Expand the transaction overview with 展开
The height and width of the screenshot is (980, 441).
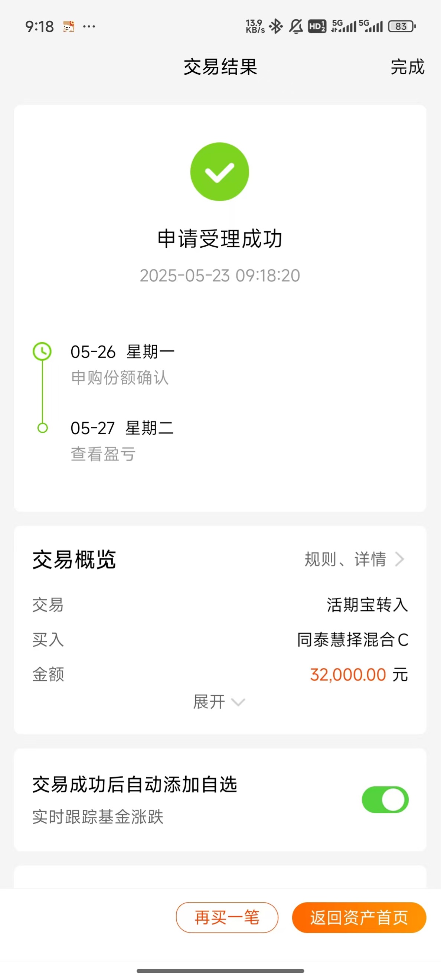point(219,702)
